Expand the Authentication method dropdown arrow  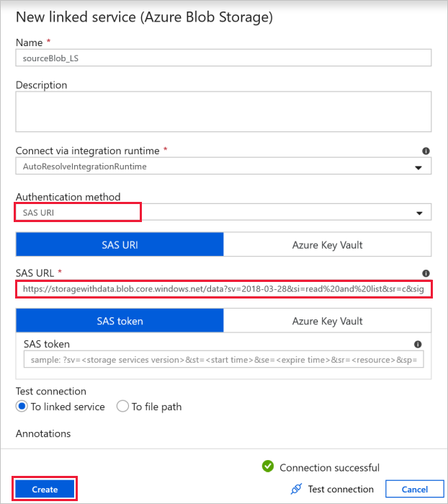[418, 213]
